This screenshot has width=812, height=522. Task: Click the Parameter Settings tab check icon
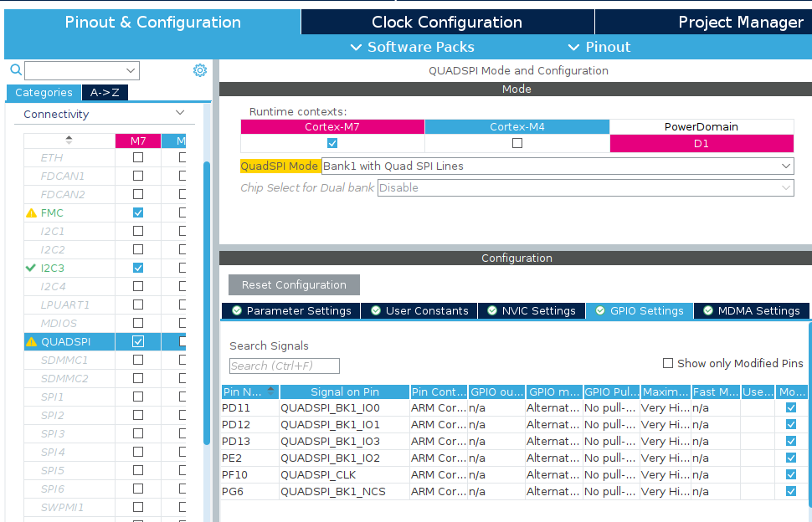click(x=237, y=311)
